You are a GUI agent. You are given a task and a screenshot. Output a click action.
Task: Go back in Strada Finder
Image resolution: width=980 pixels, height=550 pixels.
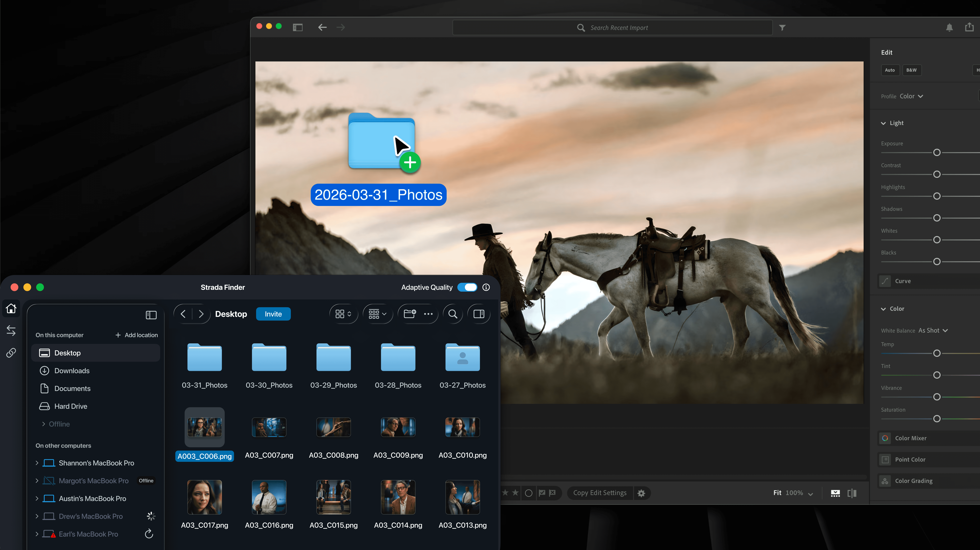click(183, 314)
